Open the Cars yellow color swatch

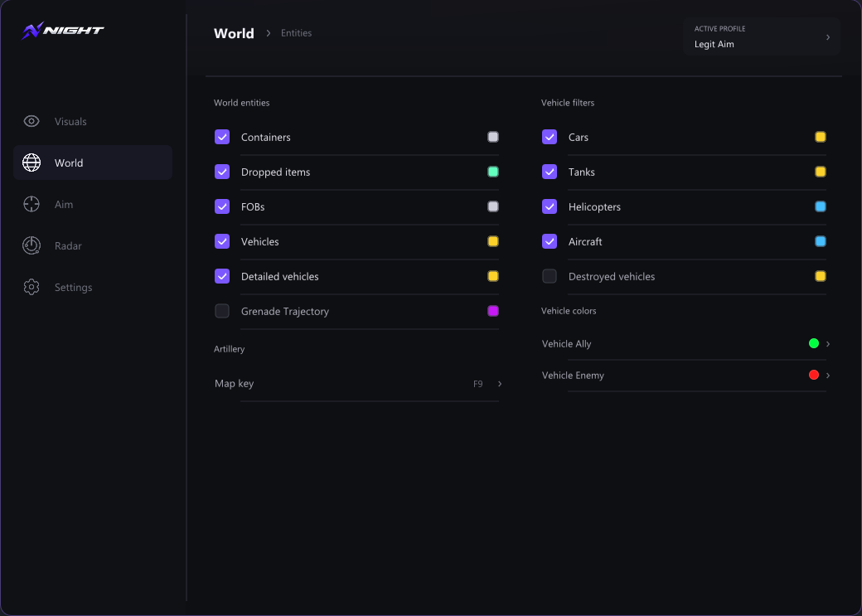[x=821, y=137]
